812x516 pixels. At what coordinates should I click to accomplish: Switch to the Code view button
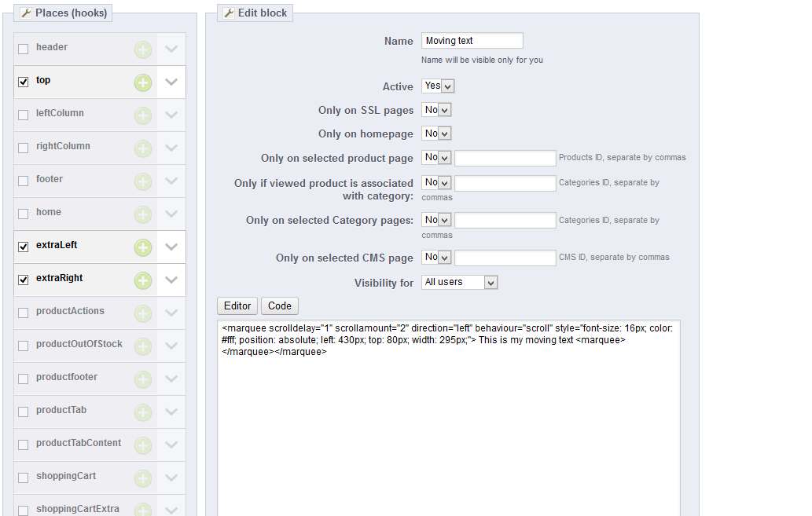click(280, 306)
